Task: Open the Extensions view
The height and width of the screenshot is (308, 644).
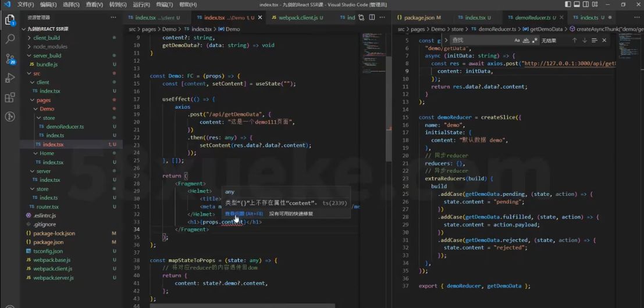Action: coord(10,97)
